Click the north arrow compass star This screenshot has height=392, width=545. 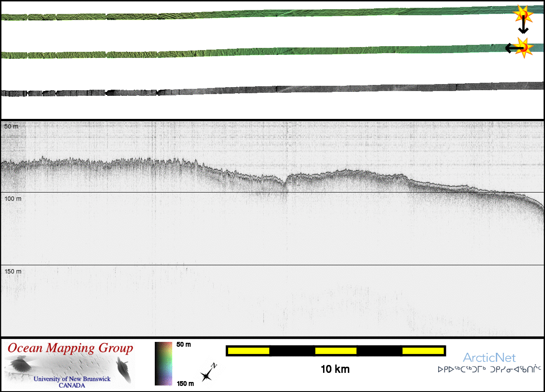[x=207, y=374]
